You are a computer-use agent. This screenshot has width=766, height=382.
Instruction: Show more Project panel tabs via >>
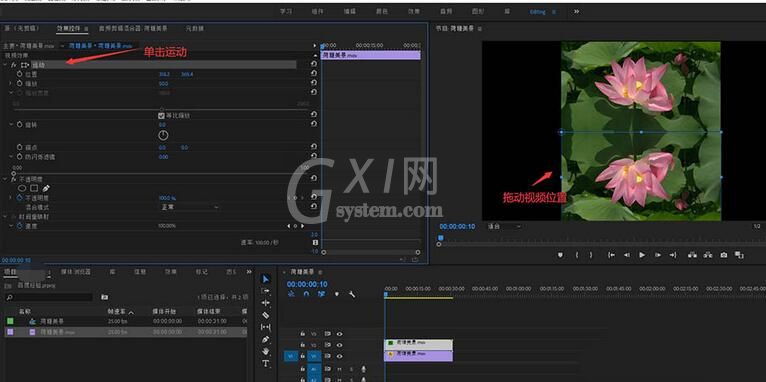coord(249,272)
